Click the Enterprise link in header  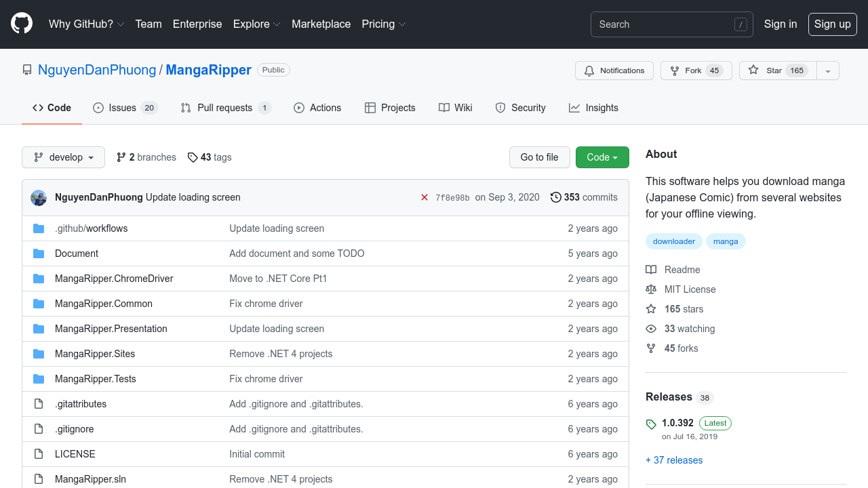point(197,24)
